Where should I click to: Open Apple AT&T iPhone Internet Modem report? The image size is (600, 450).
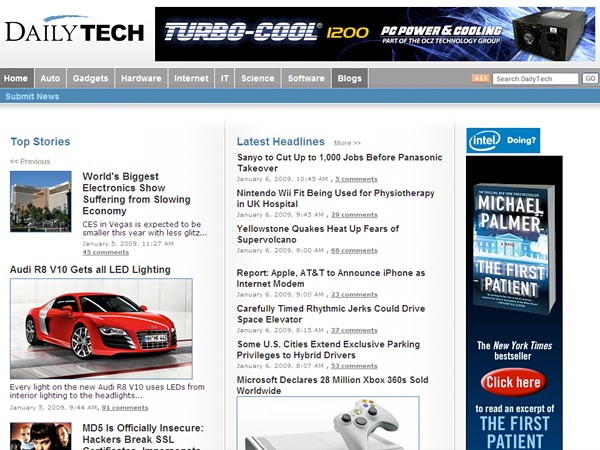(331, 278)
